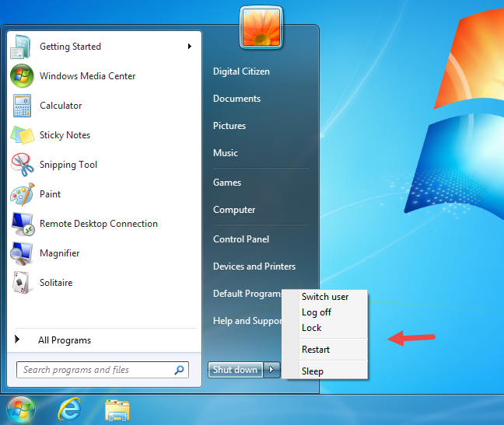Screen dimensions: 504x425
Task: Click Search programs and files box
Action: [x=103, y=370]
